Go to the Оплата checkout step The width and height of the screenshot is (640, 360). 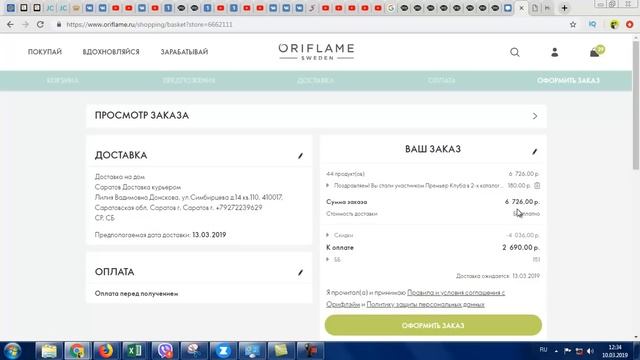441,80
